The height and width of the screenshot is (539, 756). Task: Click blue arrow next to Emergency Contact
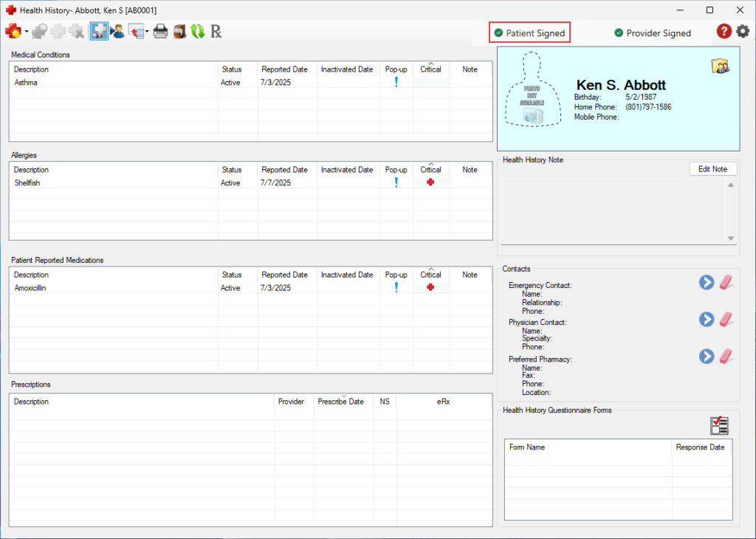pyautogui.click(x=707, y=282)
